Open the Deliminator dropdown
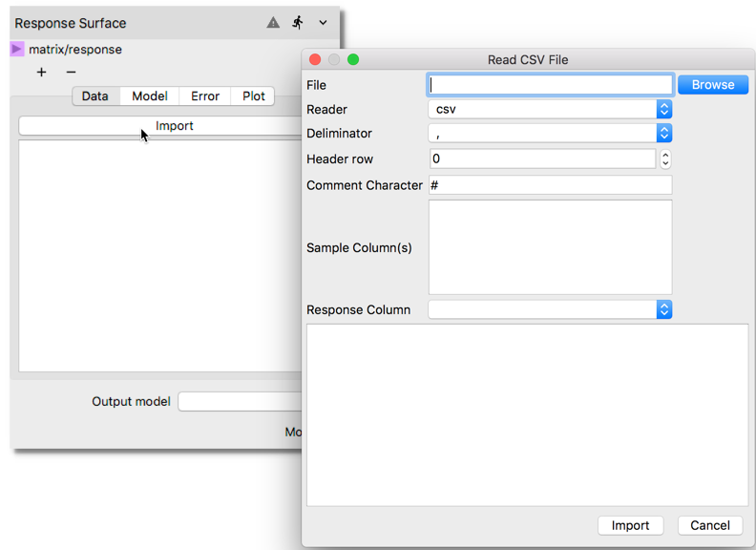The image size is (756, 550). (x=551, y=134)
